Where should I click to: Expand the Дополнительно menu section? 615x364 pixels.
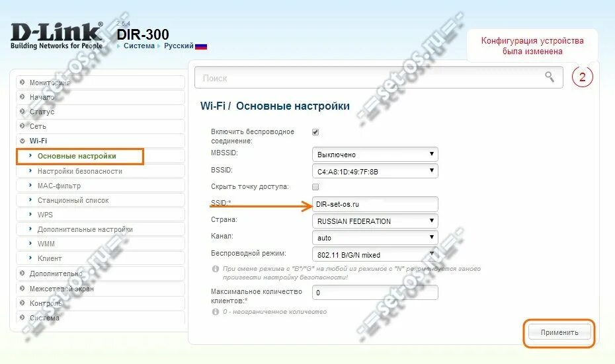pyautogui.click(x=101, y=273)
